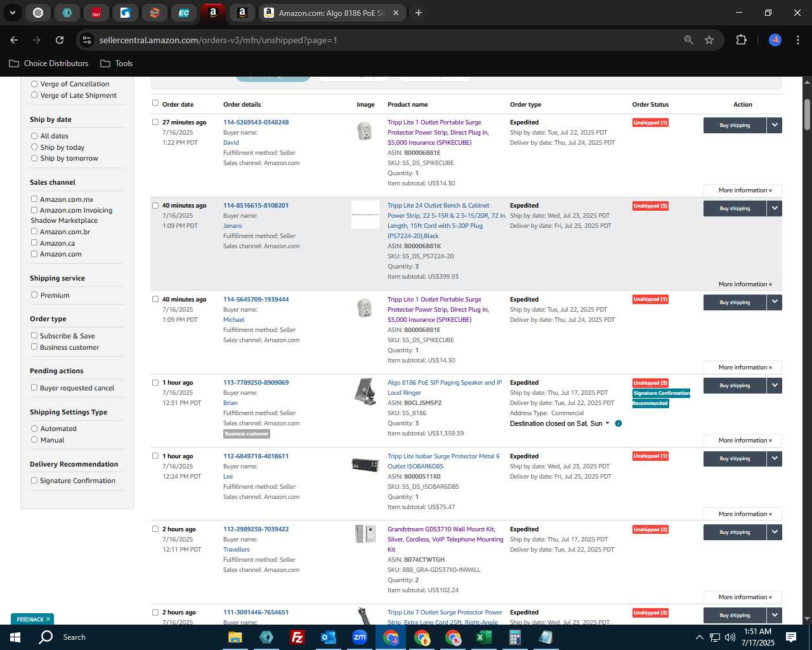Select the Premium shipping service radio
The width and height of the screenshot is (812, 650).
click(34, 295)
